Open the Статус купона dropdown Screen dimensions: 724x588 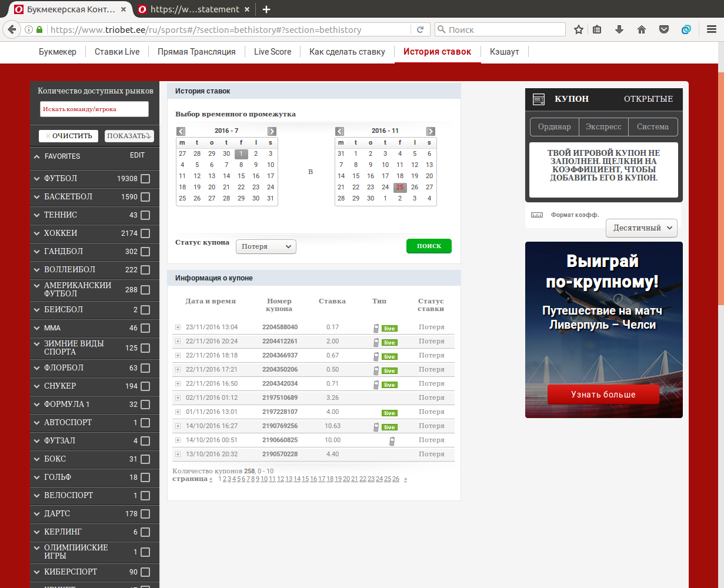pos(266,247)
